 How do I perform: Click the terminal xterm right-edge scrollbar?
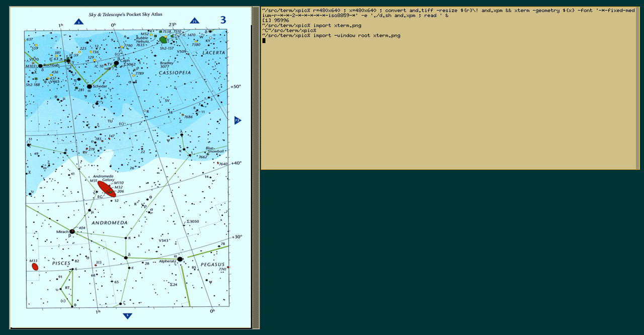coord(638,88)
